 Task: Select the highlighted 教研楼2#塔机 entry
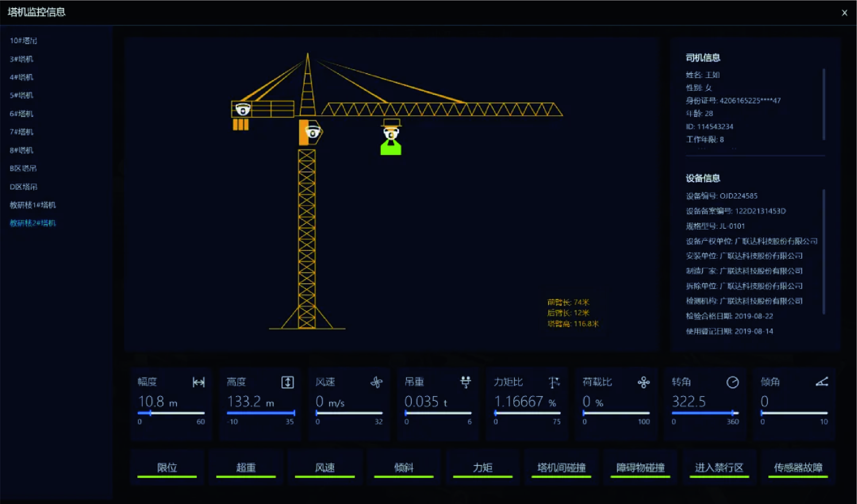tap(33, 223)
